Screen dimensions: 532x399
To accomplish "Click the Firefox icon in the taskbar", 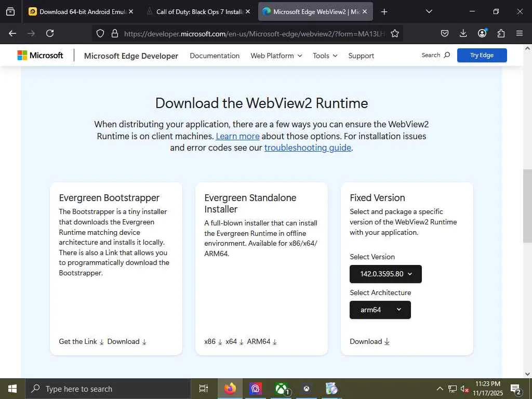I will 230,389.
